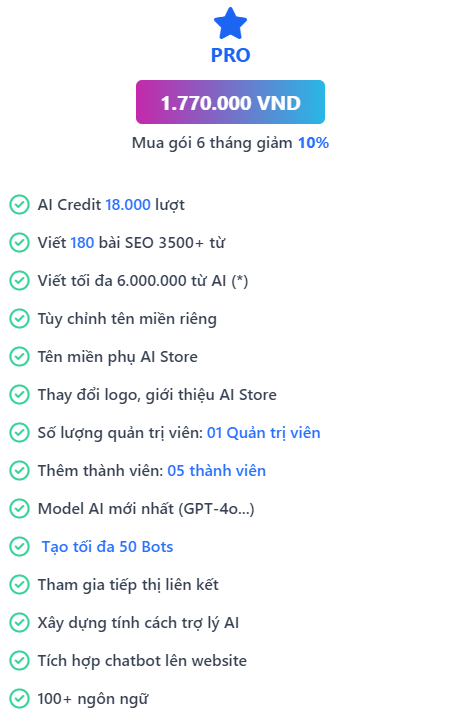Click check icon next to Viết tối đa 6.000.000 từ
This screenshot has height=716, width=466.
click(x=19, y=280)
